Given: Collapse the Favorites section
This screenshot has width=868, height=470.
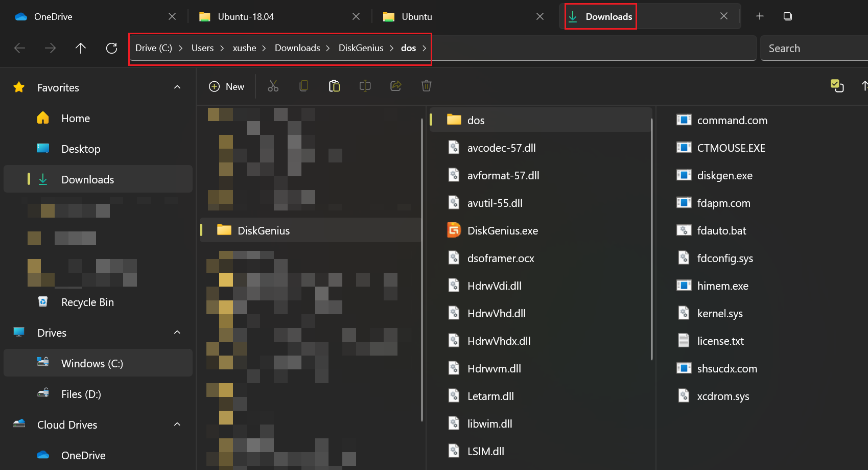Looking at the screenshot, I should click(177, 87).
